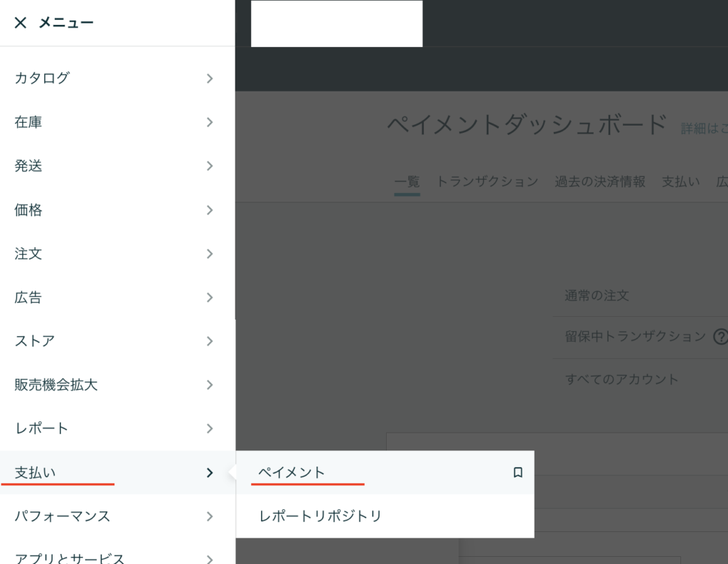This screenshot has width=728, height=564.
Task: Expand the 在庫 chevron arrow
Action: [x=210, y=122]
